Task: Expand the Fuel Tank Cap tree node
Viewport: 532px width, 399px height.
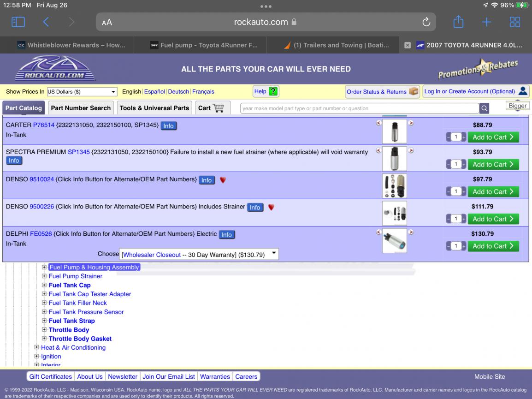Action: click(x=44, y=285)
